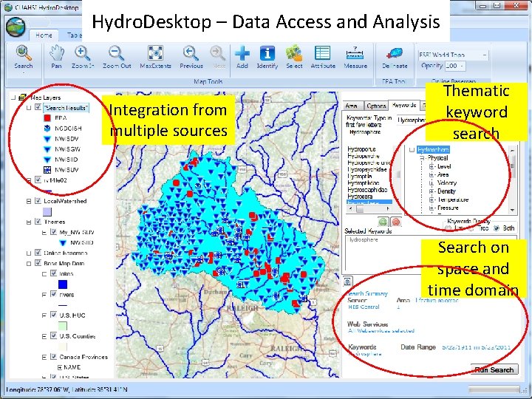This screenshot has height=399, width=532.
Task: Click the red EPA legend symbol
Action: click(47, 118)
